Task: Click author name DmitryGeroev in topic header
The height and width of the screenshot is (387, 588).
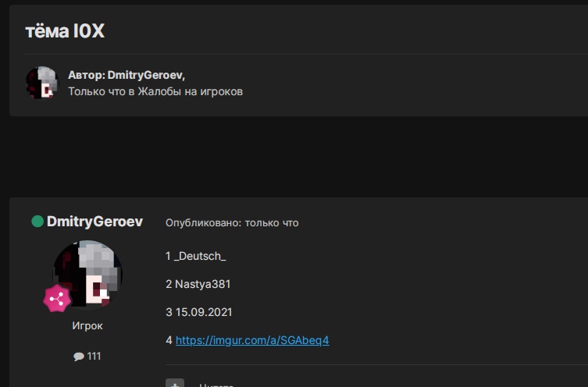Action: 145,75
